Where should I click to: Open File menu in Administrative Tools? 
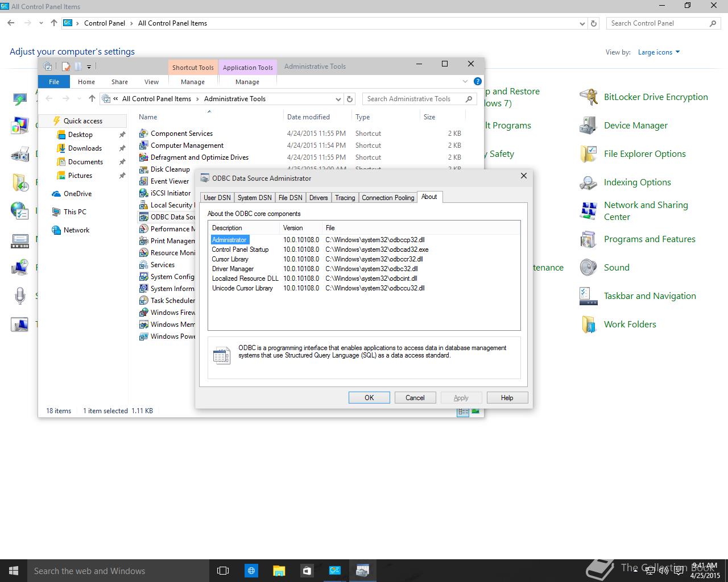pos(54,82)
